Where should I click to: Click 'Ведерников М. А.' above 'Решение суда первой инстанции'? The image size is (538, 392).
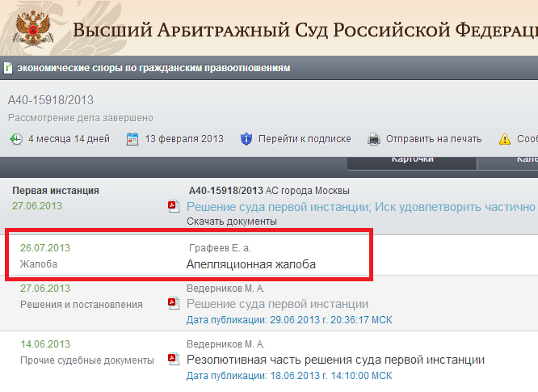pos(225,289)
